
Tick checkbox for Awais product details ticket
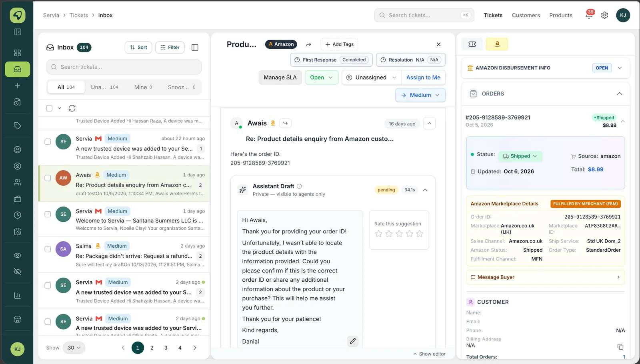[48, 178]
